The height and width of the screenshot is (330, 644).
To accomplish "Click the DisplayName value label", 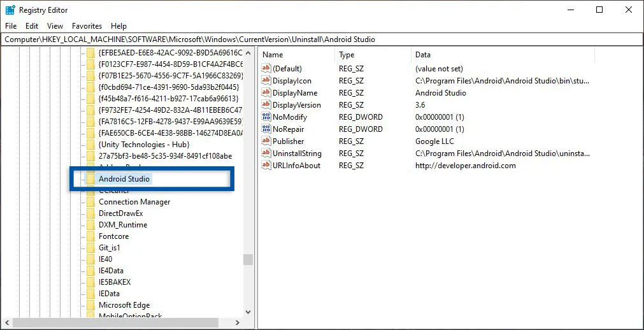I will pyautogui.click(x=295, y=93).
